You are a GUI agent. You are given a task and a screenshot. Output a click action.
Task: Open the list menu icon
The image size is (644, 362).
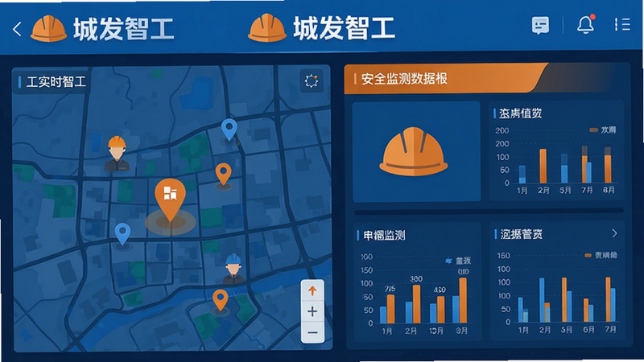(x=622, y=25)
